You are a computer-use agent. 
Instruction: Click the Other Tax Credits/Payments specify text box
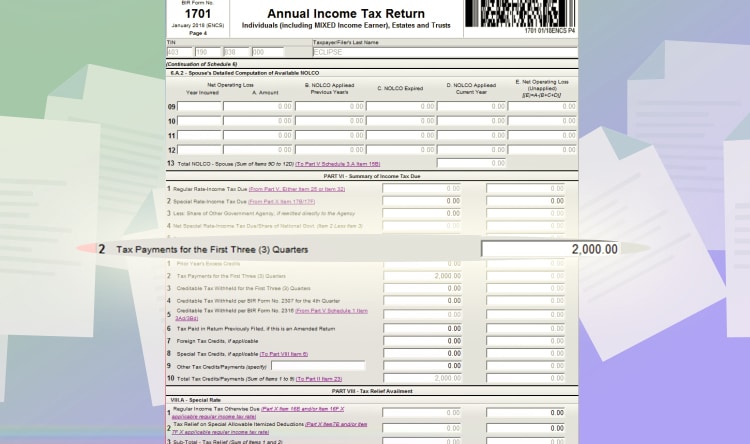pyautogui.click(x=319, y=366)
